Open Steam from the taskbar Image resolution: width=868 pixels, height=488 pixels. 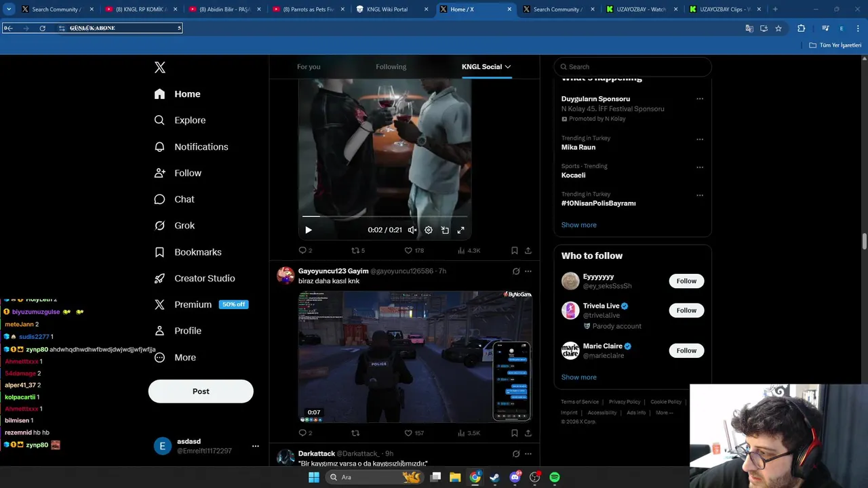pos(494,477)
